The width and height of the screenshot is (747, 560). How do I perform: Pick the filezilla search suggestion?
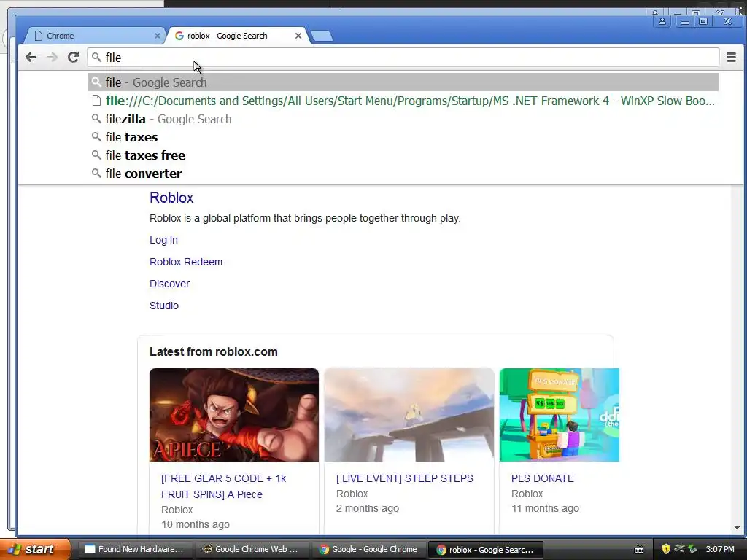403,119
